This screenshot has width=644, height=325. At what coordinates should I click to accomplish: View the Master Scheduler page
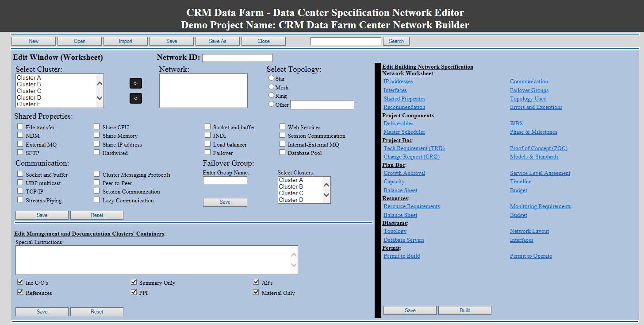(404, 132)
